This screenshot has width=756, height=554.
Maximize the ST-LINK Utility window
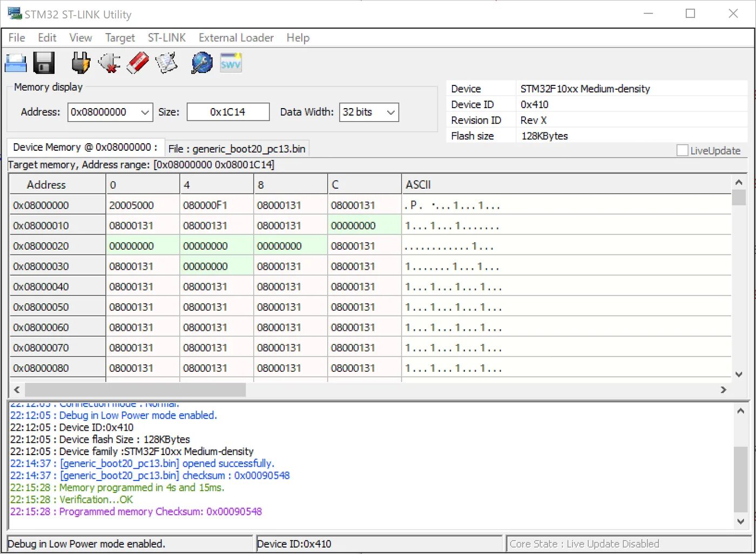690,14
